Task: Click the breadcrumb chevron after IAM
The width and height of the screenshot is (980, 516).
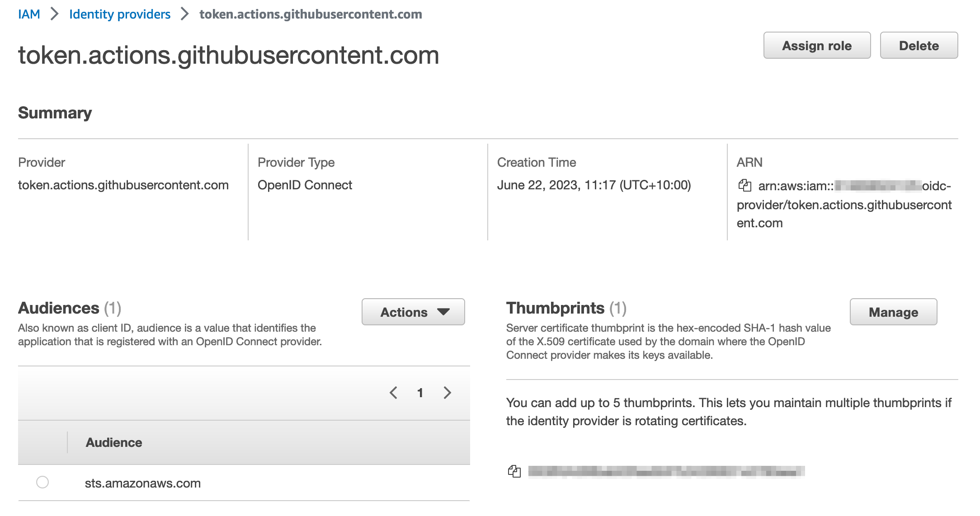Action: pyautogui.click(x=55, y=14)
